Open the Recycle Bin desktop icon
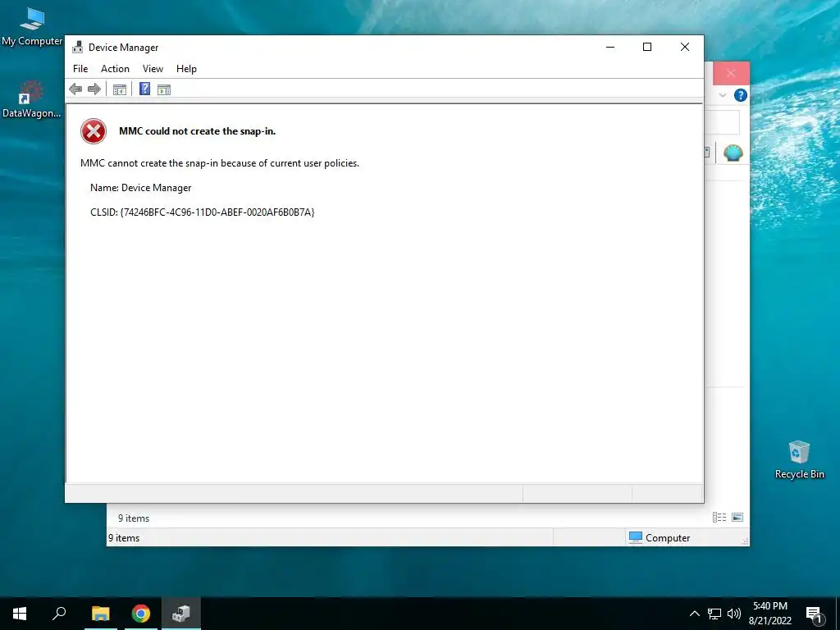The height and width of the screenshot is (630, 840). pyautogui.click(x=799, y=459)
